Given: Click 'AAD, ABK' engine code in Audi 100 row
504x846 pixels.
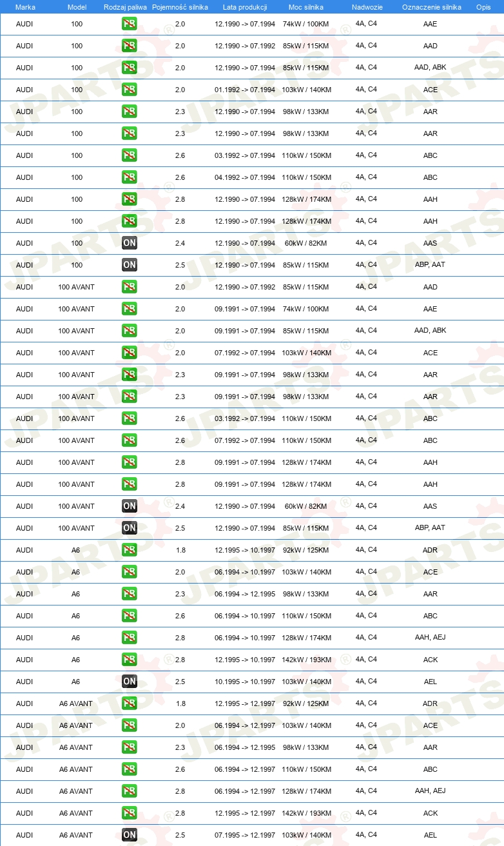Looking at the screenshot, I should coord(430,67).
